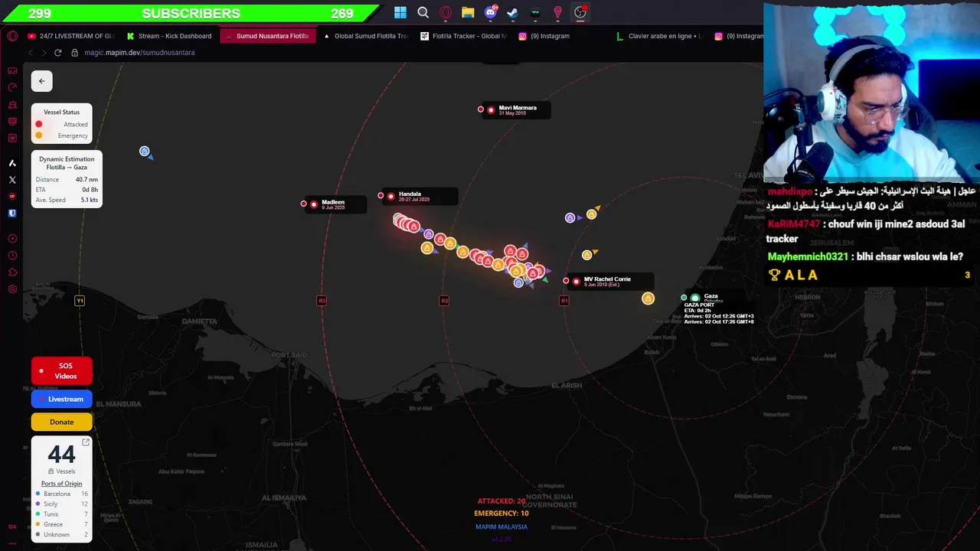The width and height of the screenshot is (980, 551).
Task: Click the R1 range ring label
Action: pyautogui.click(x=564, y=301)
